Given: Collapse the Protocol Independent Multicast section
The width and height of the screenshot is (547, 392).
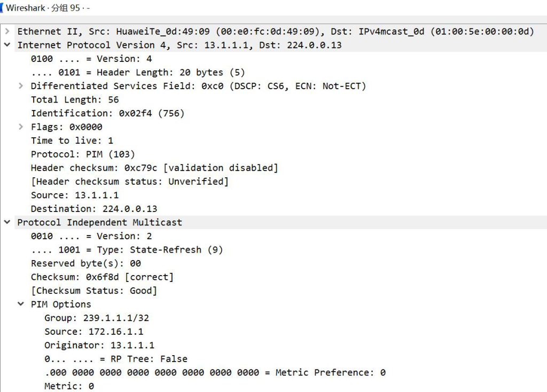Looking at the screenshot, I should [7, 222].
